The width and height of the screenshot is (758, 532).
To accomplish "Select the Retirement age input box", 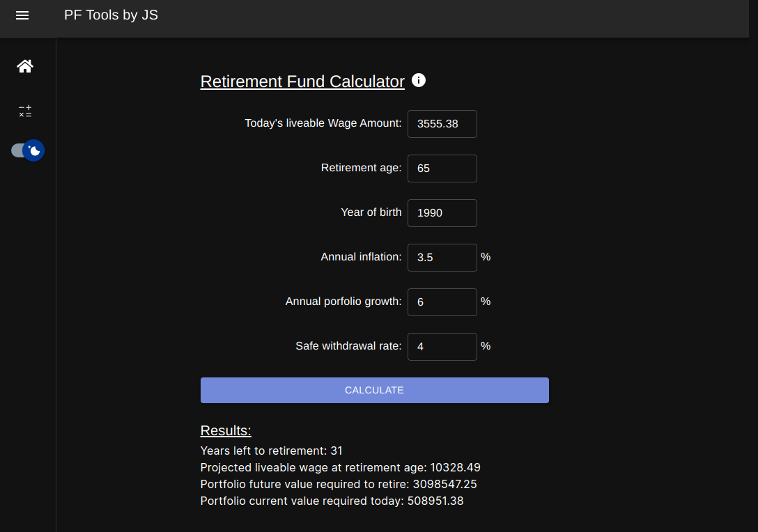I will pos(442,169).
